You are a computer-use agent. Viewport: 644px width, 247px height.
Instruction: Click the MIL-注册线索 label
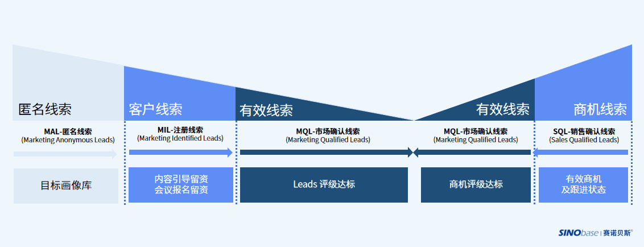coord(180,130)
